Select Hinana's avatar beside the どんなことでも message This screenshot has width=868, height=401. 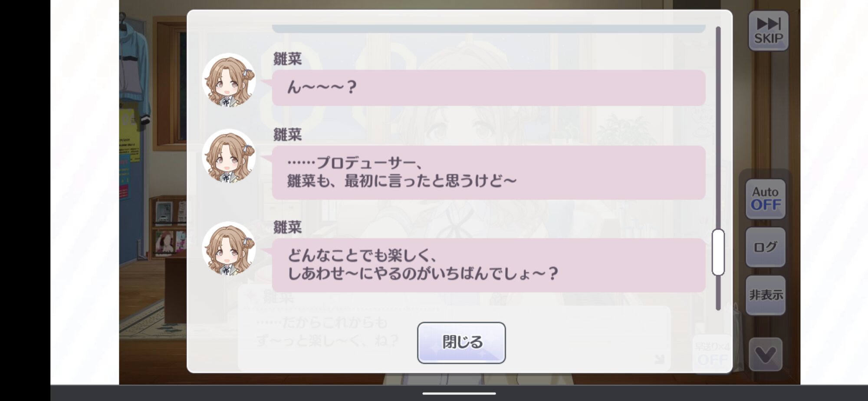click(x=229, y=249)
